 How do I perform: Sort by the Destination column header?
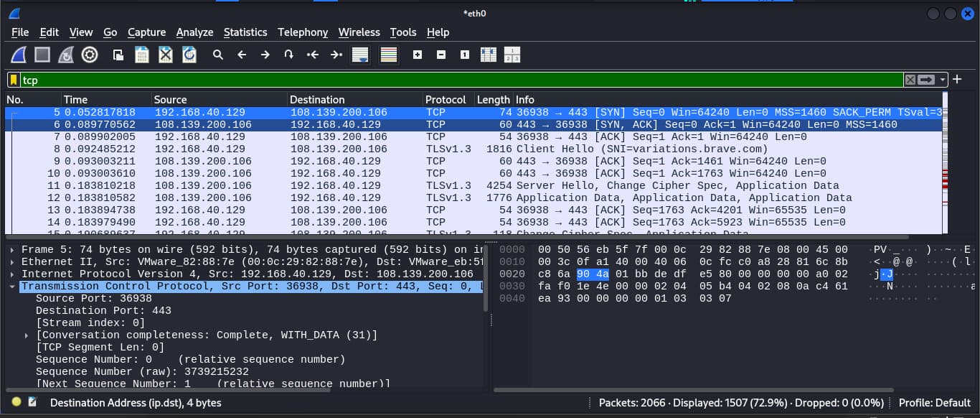point(355,99)
